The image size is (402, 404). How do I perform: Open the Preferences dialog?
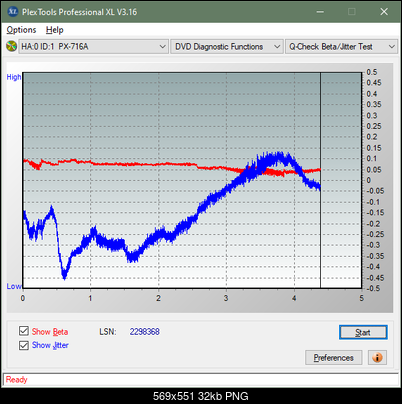click(333, 358)
